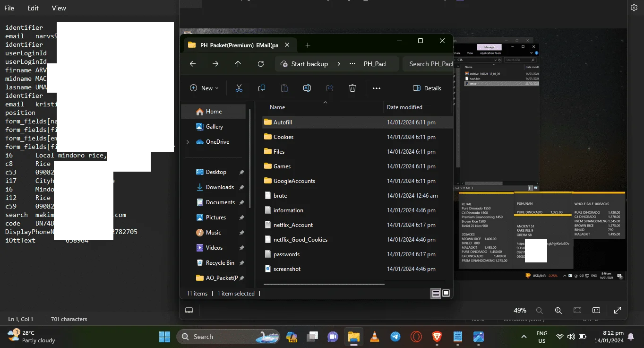Open Photos app from the taskbar
This screenshot has width=644, height=348.
click(479, 337)
